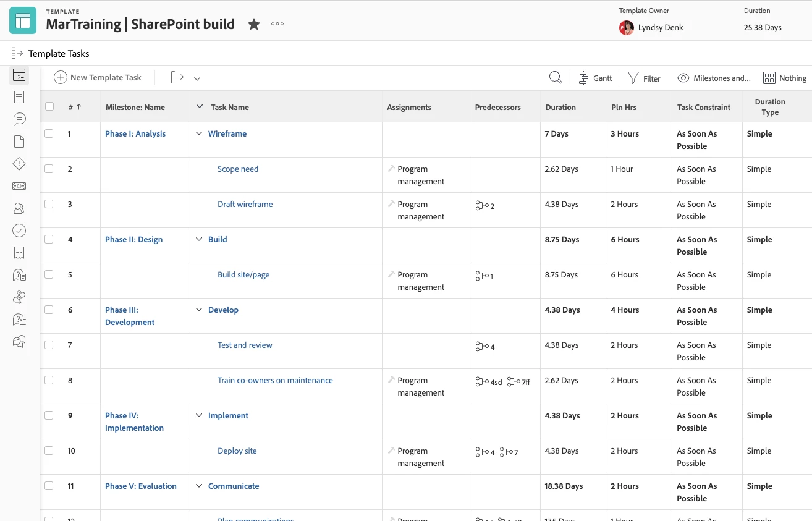
Task: Collapse the Communicate parent task
Action: tap(199, 486)
